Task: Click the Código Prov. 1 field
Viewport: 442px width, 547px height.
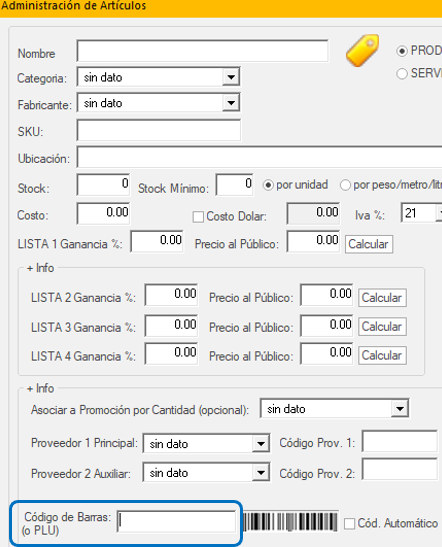Action: [x=400, y=441]
